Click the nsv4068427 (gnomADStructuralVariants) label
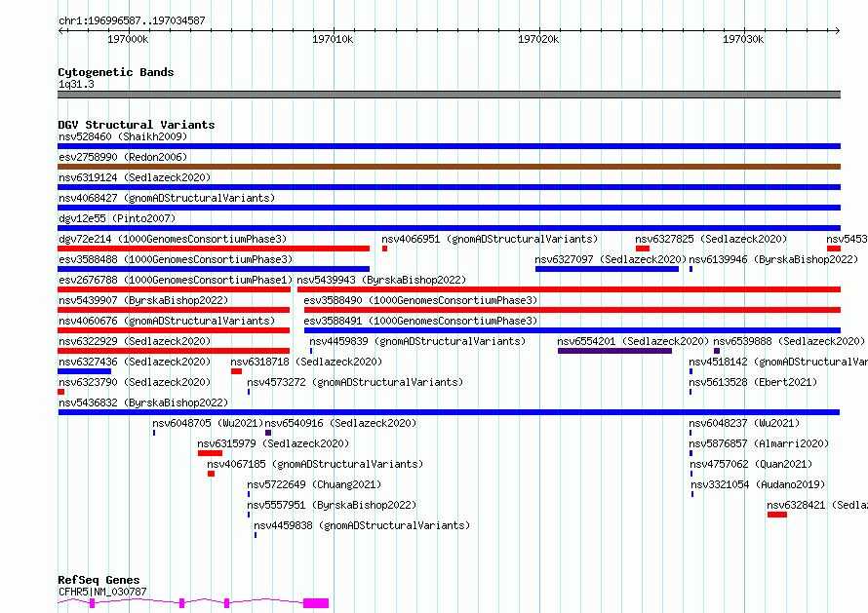868x613 pixels. [x=167, y=198]
